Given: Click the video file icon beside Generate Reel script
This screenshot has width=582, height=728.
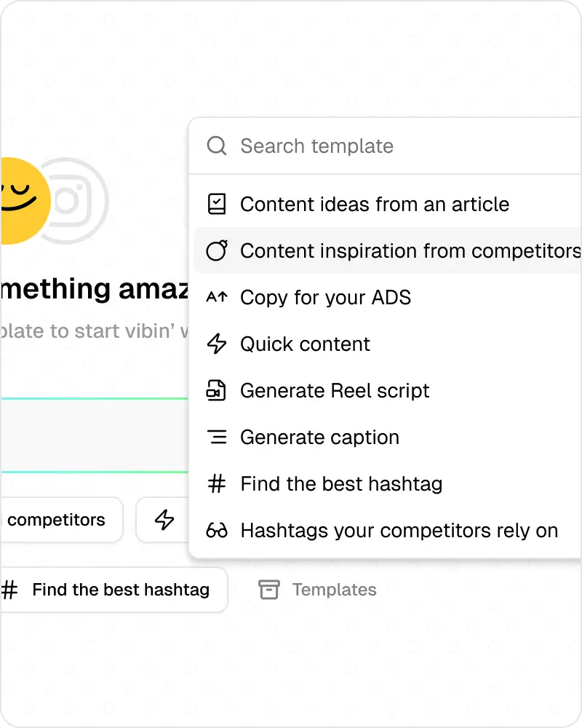Looking at the screenshot, I should pos(217,390).
